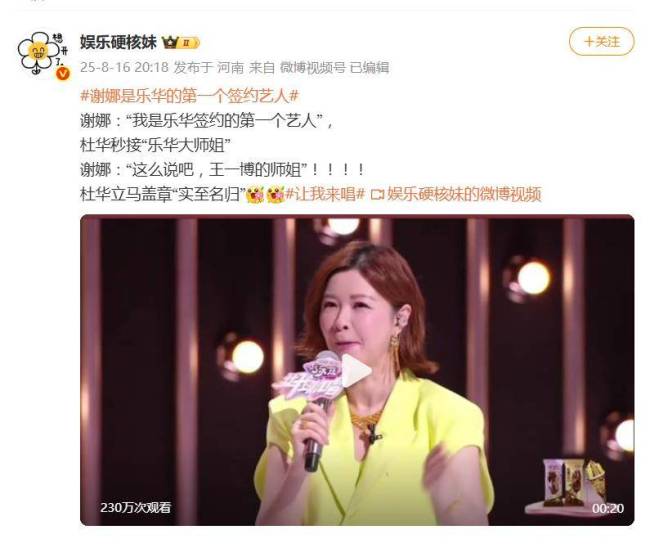Play the video with center play button
Image resolution: width=650 pixels, height=557 pixels.
tap(356, 370)
